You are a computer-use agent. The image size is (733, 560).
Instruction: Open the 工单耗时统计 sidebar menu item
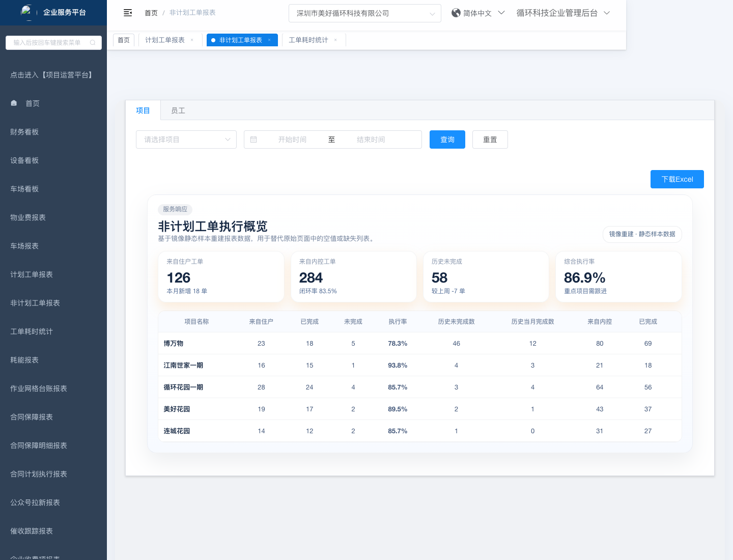click(32, 331)
